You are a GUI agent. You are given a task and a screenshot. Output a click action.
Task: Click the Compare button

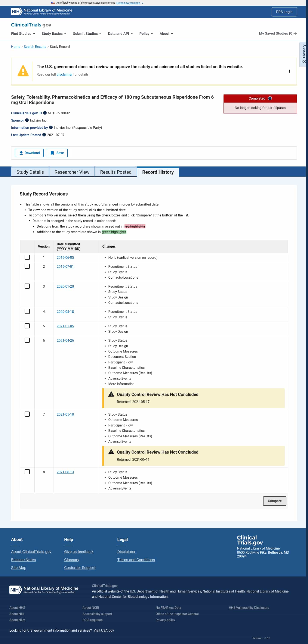(274, 501)
